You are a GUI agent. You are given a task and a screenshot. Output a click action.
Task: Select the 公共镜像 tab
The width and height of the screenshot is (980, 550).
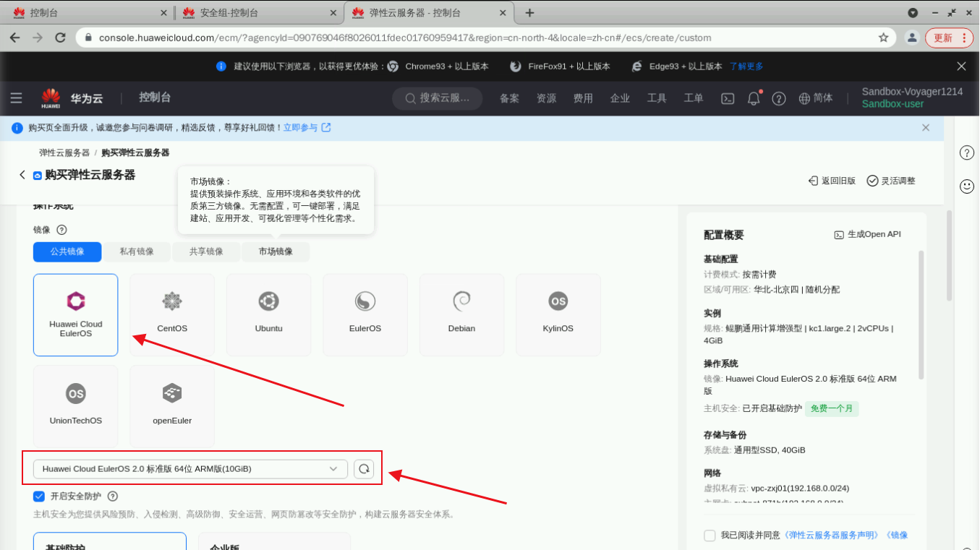click(67, 252)
